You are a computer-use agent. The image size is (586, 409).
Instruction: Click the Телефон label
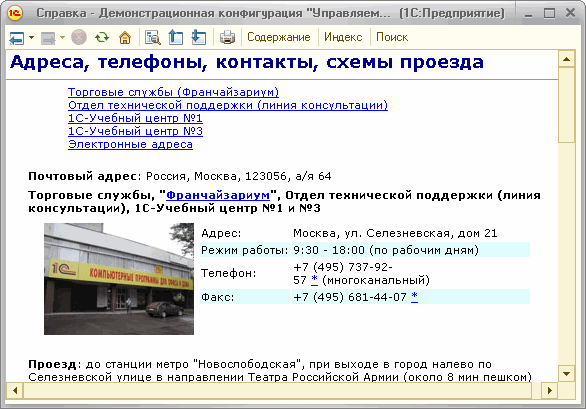228,273
